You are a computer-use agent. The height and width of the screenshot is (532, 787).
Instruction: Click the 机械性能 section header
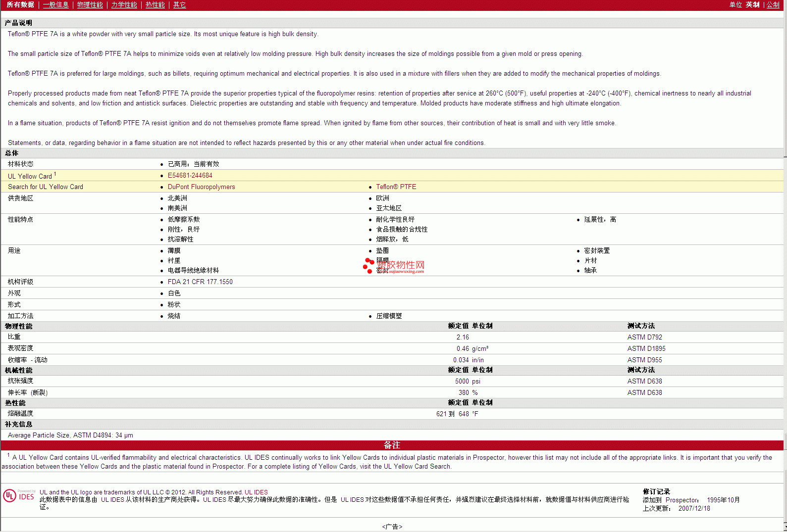point(18,370)
